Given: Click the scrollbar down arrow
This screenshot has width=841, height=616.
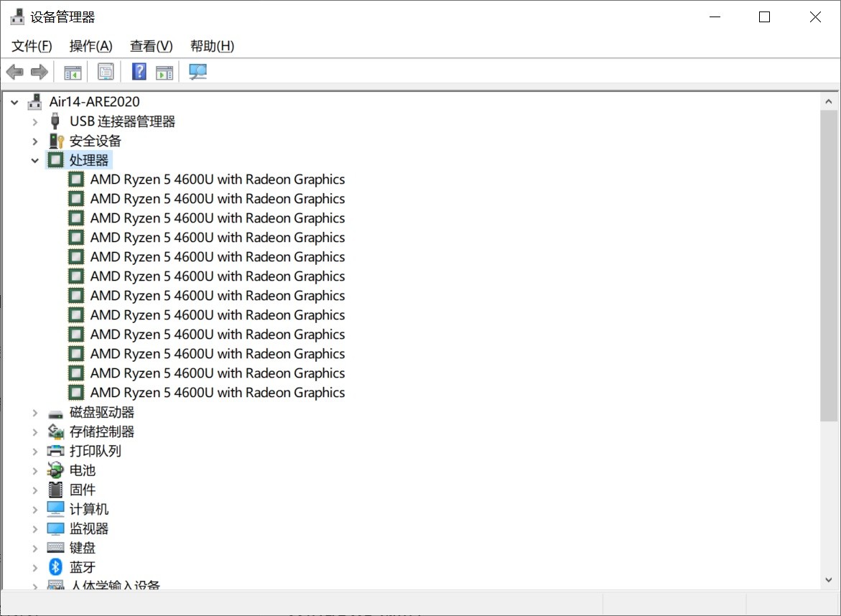Looking at the screenshot, I should [829, 580].
